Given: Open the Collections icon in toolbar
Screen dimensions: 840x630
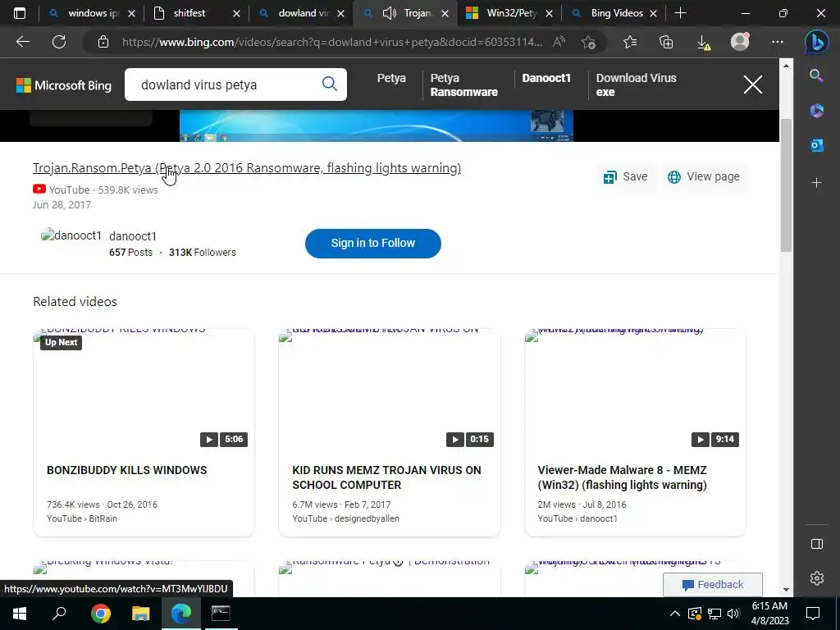Looking at the screenshot, I should point(666,42).
